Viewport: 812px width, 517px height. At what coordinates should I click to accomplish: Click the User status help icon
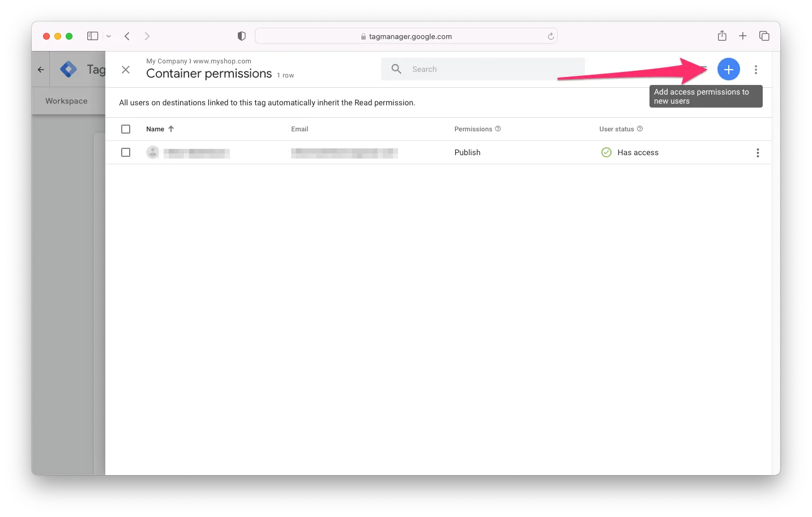pyautogui.click(x=640, y=129)
